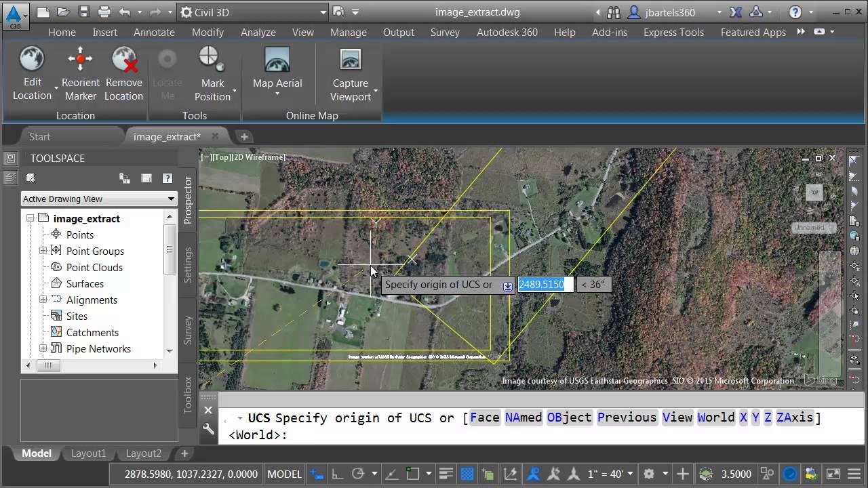Click the Save icon in quick access toolbar
This screenshot has height=488, width=868.
83,12
